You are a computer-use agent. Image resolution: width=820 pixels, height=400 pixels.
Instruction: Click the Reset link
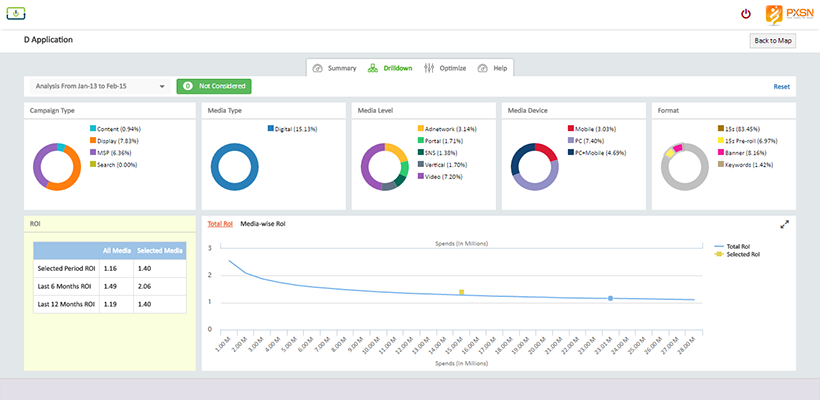tap(781, 87)
